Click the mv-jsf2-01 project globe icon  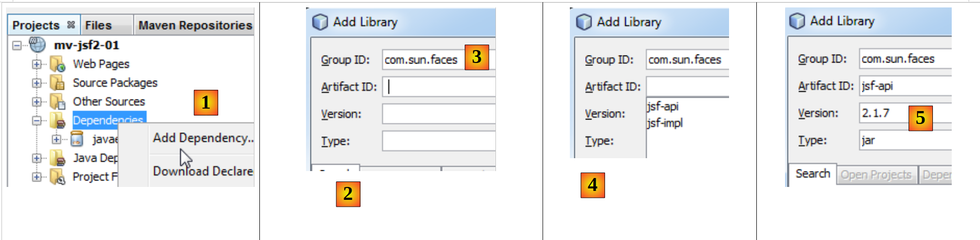click(38, 45)
